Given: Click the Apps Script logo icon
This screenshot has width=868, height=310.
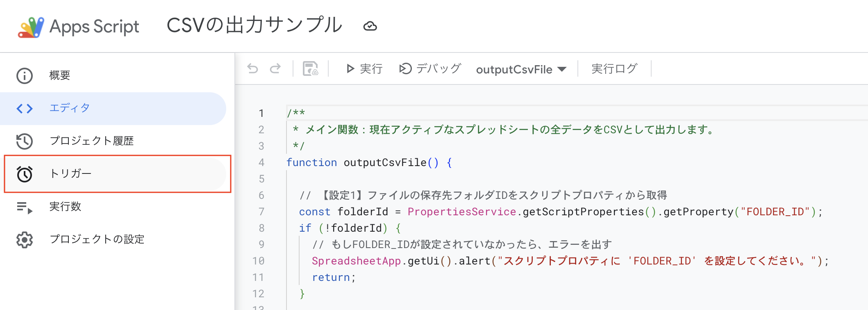Looking at the screenshot, I should click(31, 27).
